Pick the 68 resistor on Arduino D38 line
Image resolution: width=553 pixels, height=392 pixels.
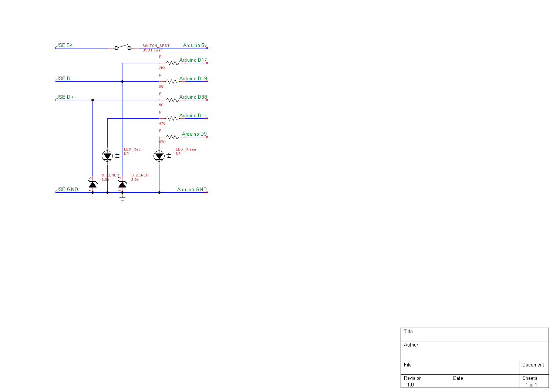pos(172,100)
